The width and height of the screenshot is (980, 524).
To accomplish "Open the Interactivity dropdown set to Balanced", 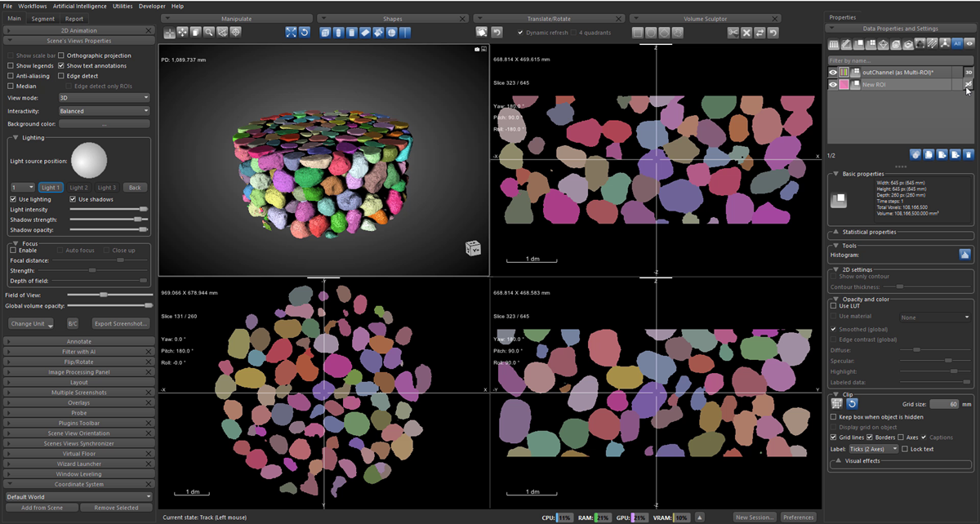I will click(x=104, y=111).
